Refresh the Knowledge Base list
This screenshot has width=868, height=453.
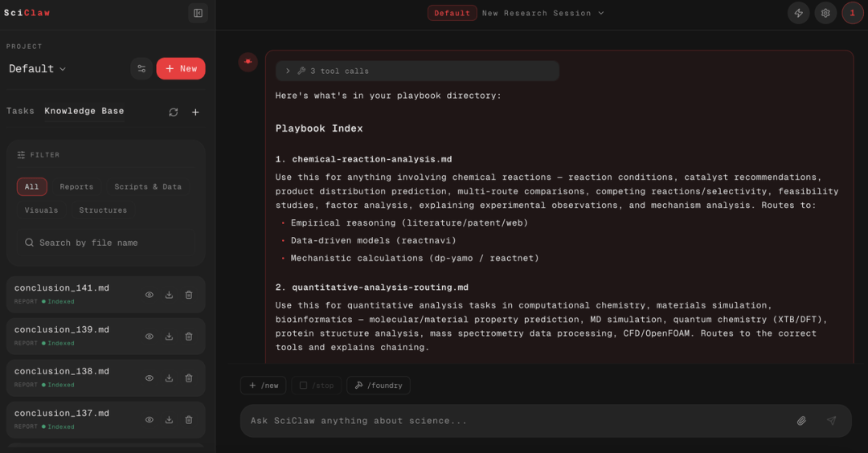(174, 112)
